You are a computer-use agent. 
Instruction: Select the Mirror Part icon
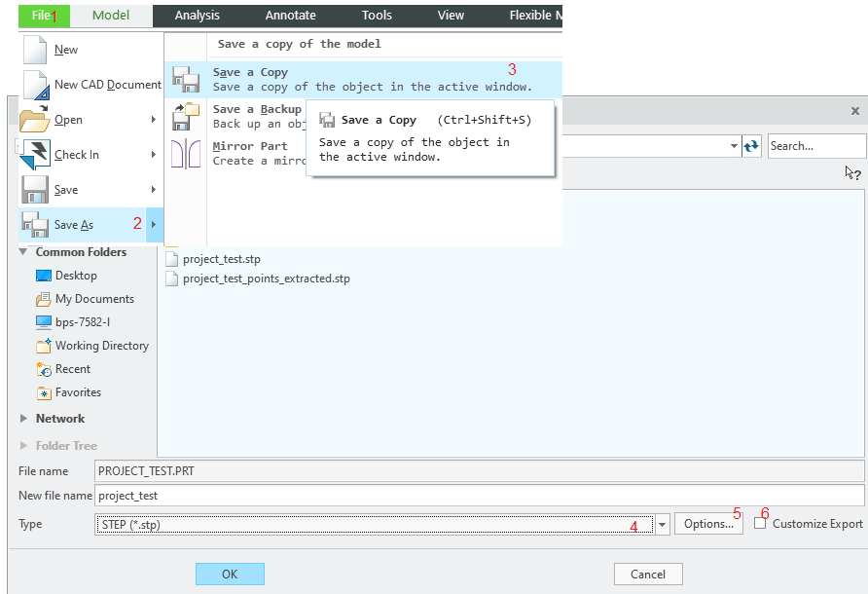pyautogui.click(x=186, y=152)
